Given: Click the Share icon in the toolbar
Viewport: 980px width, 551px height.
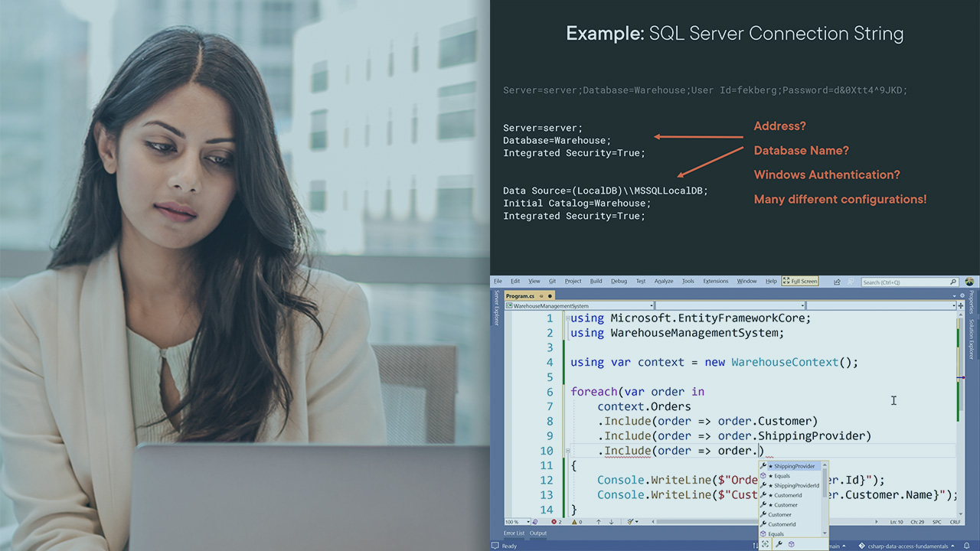Looking at the screenshot, I should 837,282.
